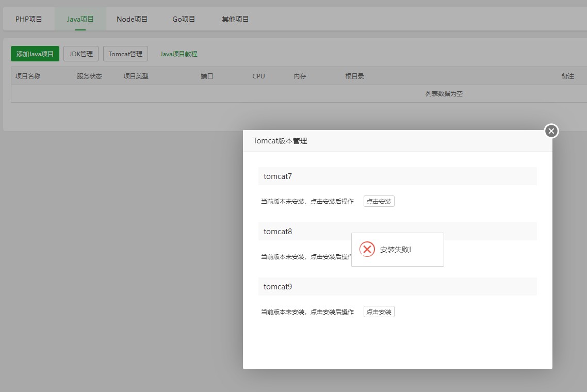This screenshot has height=392, width=587.
Task: Close the Tomcat版本管理 dialog
Action: 551,131
